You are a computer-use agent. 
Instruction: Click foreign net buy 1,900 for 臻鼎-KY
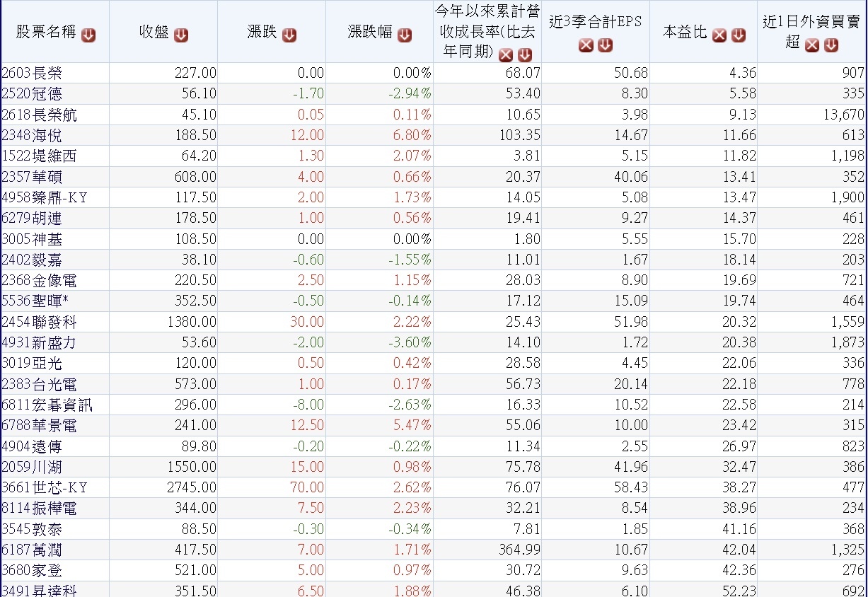coord(847,197)
